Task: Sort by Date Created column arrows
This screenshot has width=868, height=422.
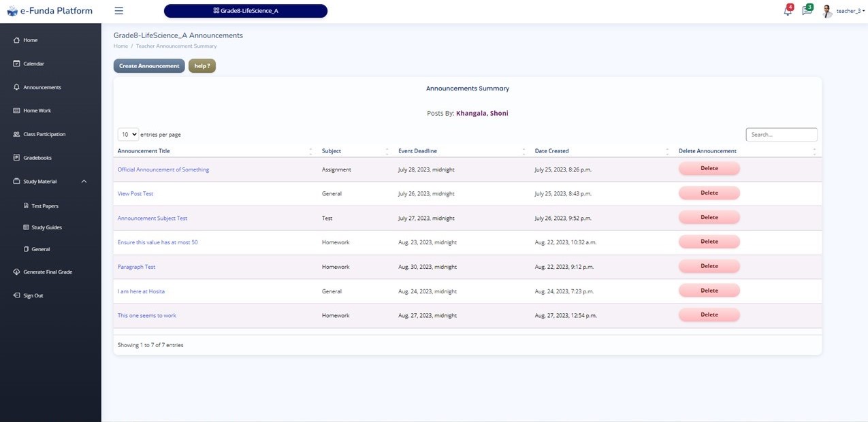Action: tap(667, 151)
